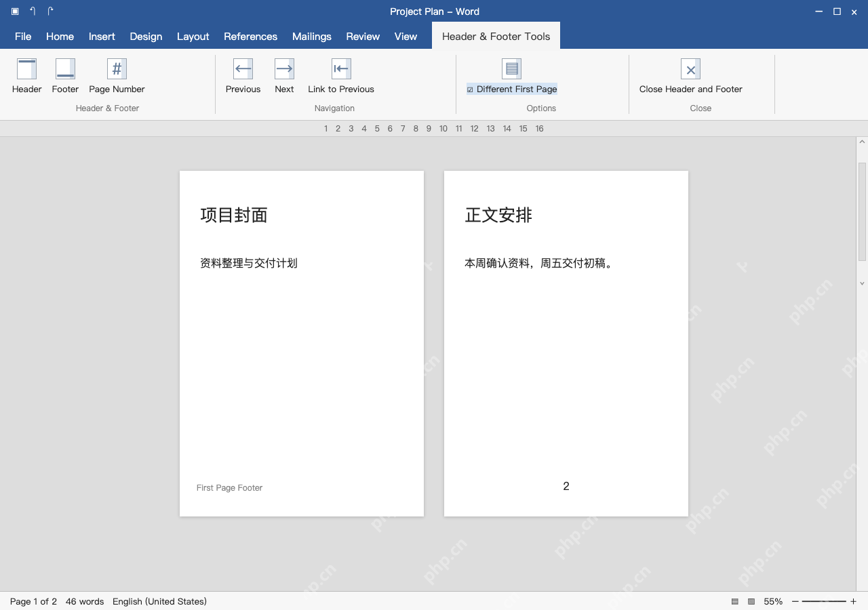Click the 正文安排 heading on page two

click(498, 215)
